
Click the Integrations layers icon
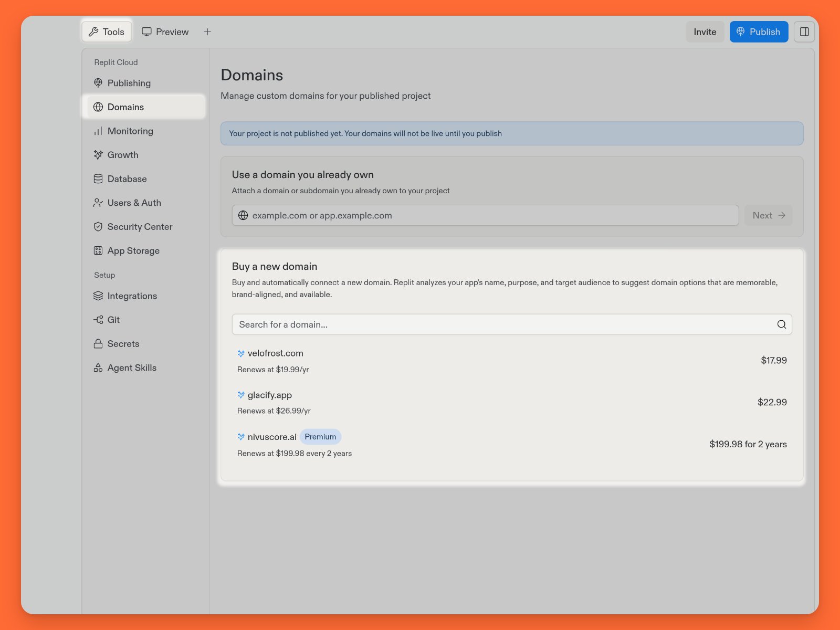coord(98,296)
